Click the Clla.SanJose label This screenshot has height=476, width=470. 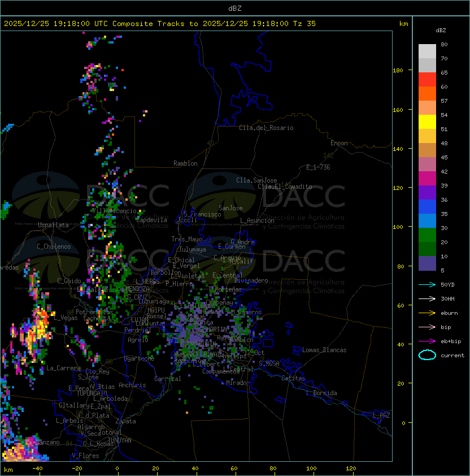[256, 180]
